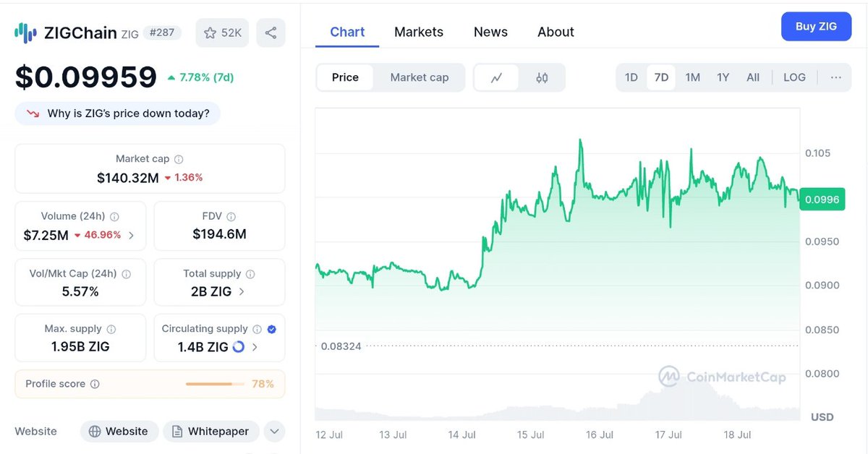Switch to the Markets tab
This screenshot has height=454, width=868.
(419, 32)
